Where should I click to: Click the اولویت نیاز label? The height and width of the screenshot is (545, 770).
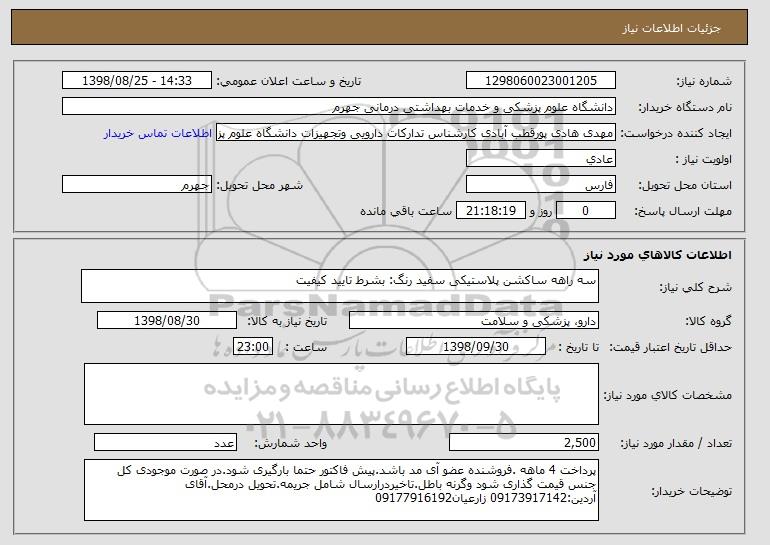tap(703, 159)
